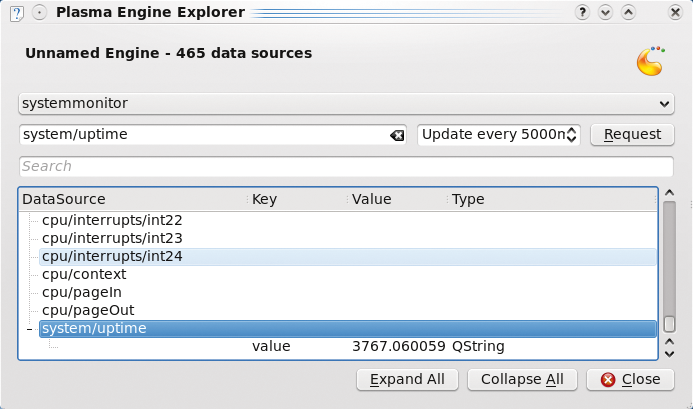Click the Plasma logo icon
This screenshot has width=693, height=409.
pos(651,61)
